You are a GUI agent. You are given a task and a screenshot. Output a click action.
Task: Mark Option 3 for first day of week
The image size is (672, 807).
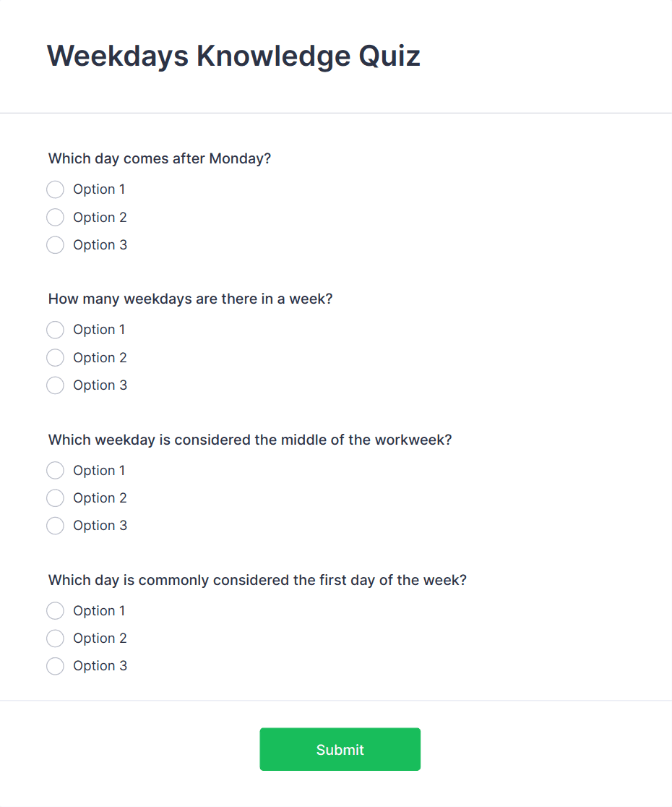55,666
